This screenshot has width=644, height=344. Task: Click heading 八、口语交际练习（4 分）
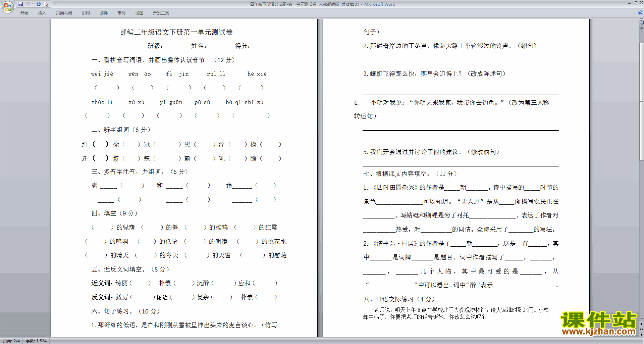[x=399, y=299]
